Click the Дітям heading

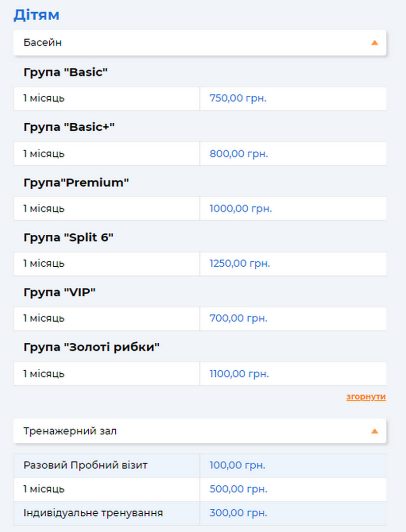[36, 15]
